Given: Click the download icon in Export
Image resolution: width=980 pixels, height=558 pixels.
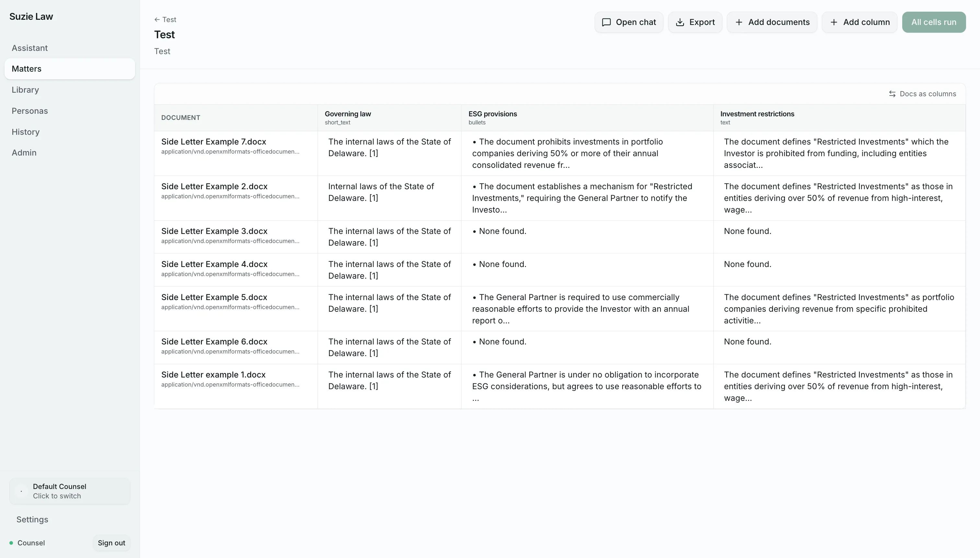Looking at the screenshot, I should [680, 22].
